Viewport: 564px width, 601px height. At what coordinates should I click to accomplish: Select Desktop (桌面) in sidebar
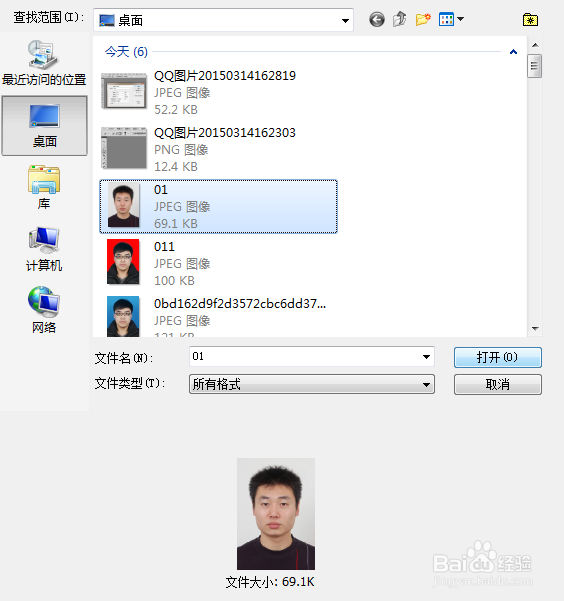[44, 126]
